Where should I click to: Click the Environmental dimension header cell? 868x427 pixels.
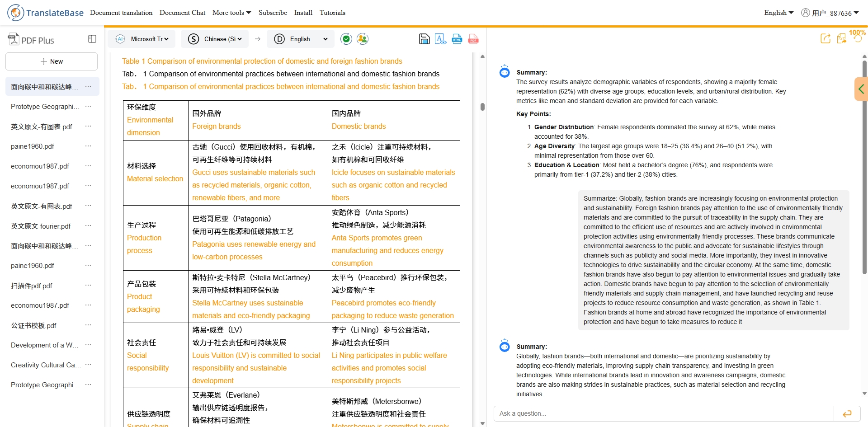point(155,120)
